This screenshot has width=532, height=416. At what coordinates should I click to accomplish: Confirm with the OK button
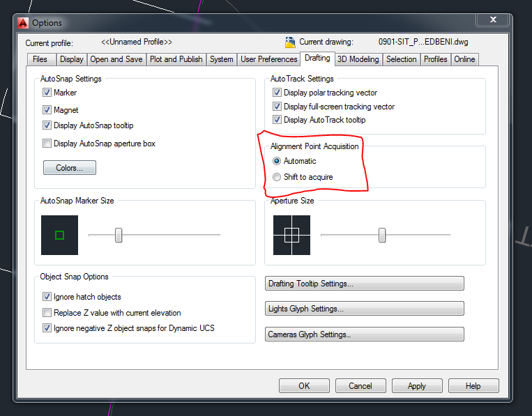click(x=304, y=386)
